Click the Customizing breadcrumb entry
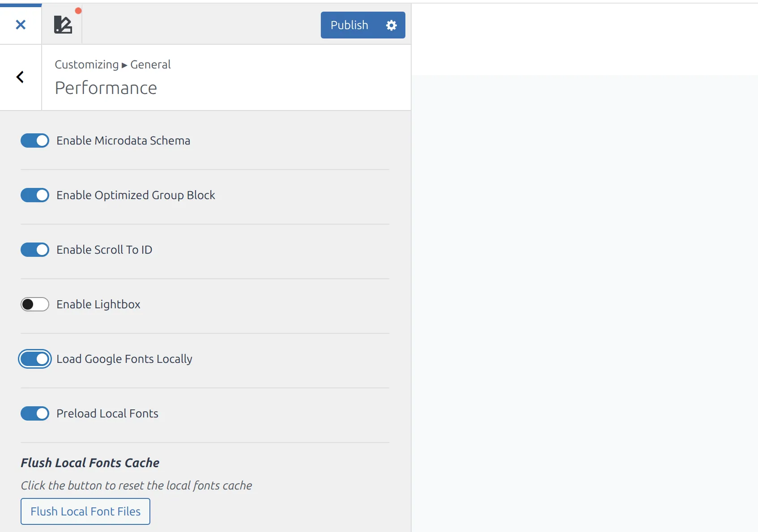Image resolution: width=758 pixels, height=532 pixels. 86,64
